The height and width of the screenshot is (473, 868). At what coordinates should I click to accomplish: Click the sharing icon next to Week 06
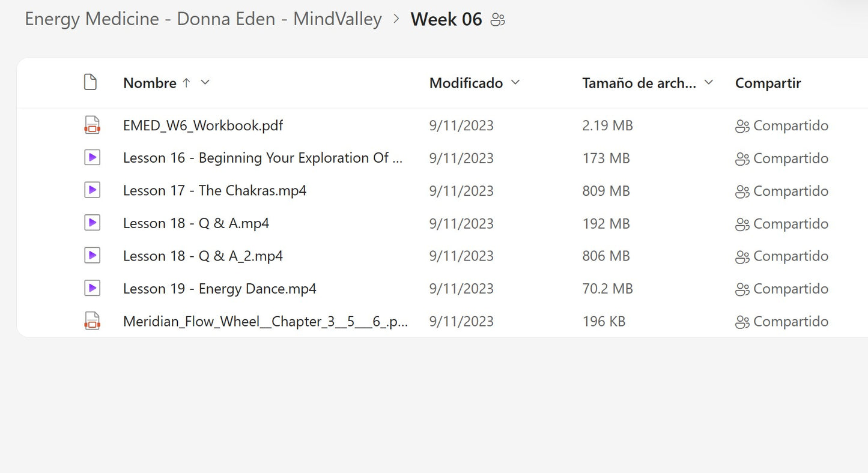click(x=497, y=19)
